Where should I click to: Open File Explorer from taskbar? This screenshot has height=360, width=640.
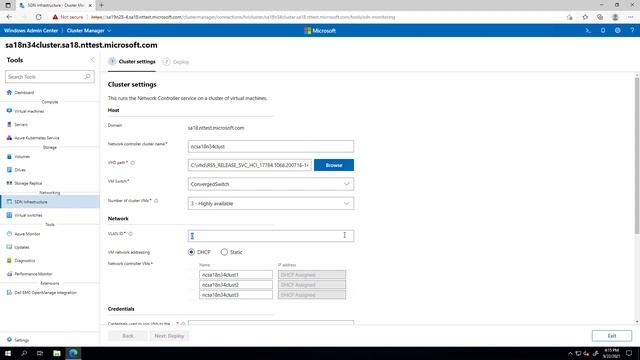pos(57,353)
